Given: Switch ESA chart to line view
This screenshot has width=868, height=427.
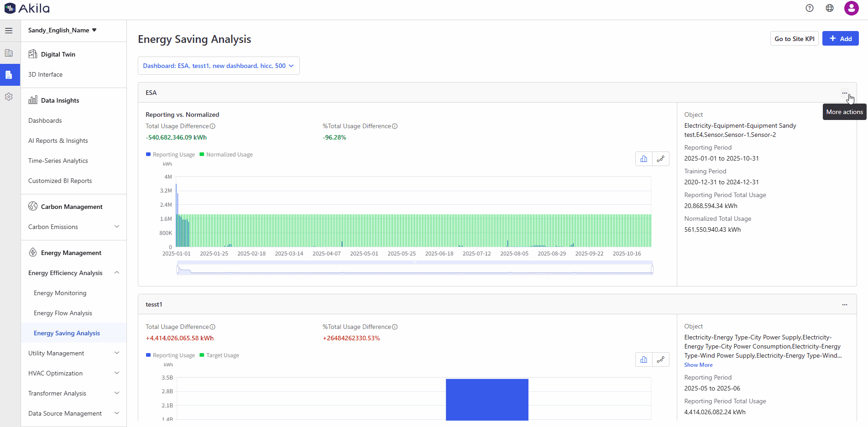Looking at the screenshot, I should pyautogui.click(x=660, y=159).
